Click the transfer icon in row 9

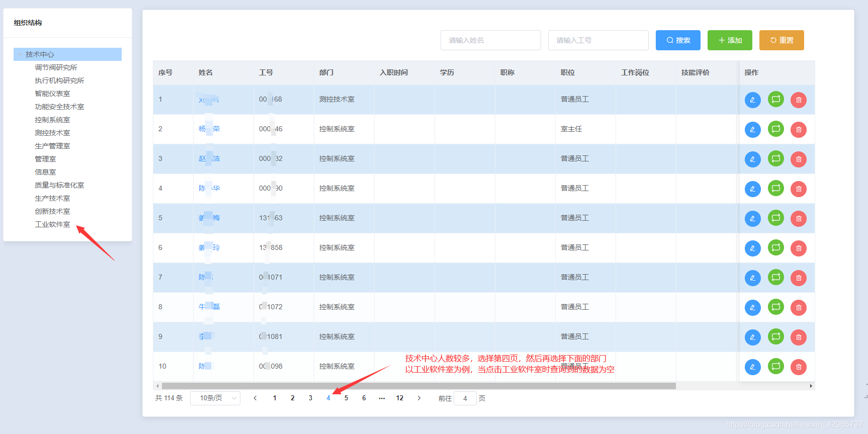click(x=776, y=336)
